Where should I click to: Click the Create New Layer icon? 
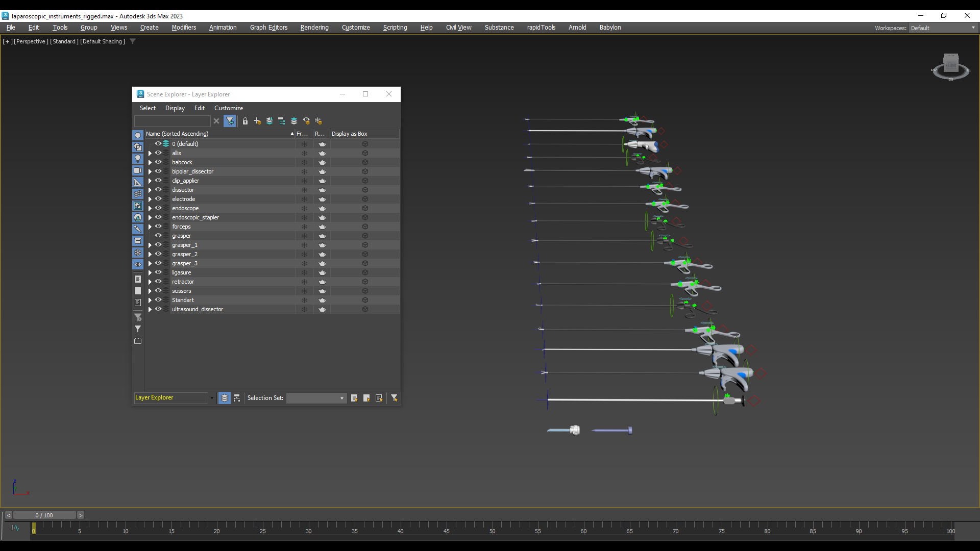click(x=257, y=121)
